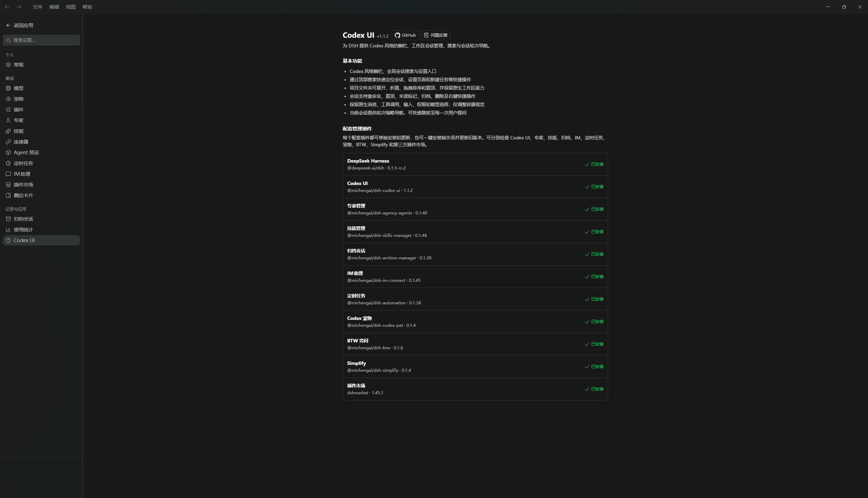Click the clock icon beside 定时任务
This screenshot has height=498, width=868.
pos(8,163)
